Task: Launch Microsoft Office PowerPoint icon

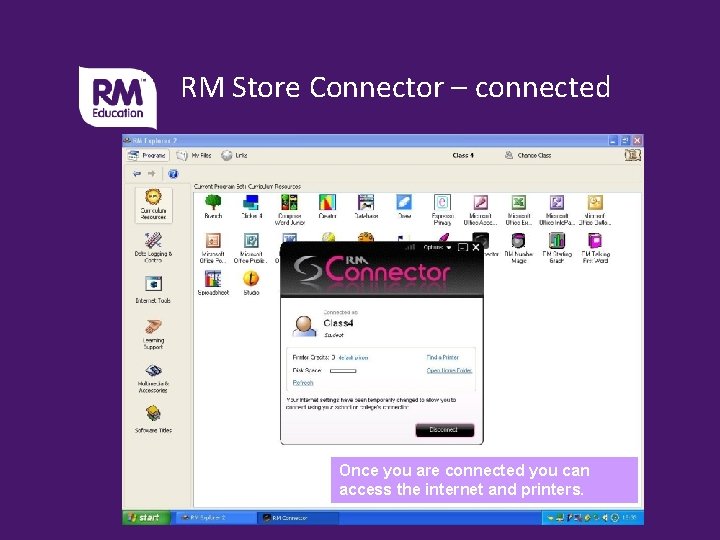Action: point(213,248)
